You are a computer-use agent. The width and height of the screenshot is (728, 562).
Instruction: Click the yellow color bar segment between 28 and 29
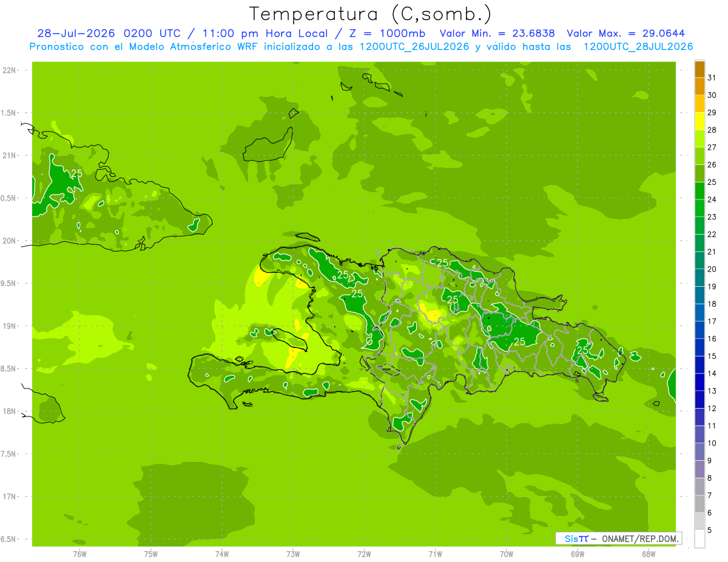[699, 122]
